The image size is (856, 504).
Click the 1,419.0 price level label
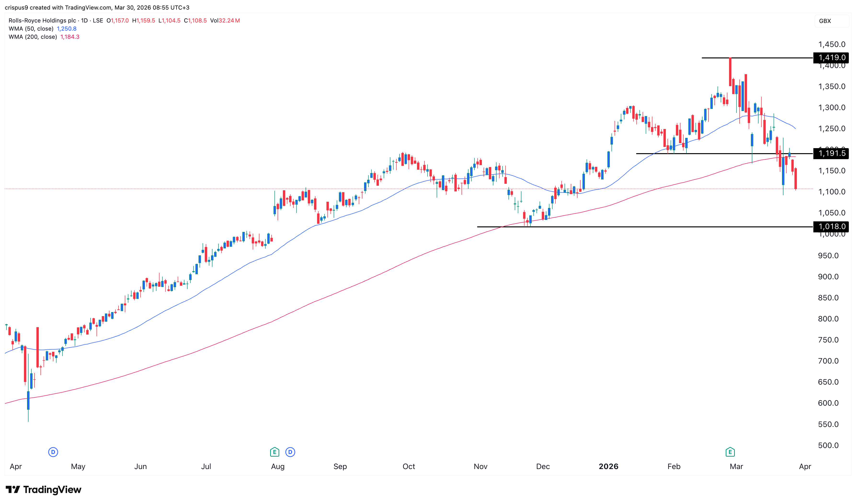click(x=831, y=58)
